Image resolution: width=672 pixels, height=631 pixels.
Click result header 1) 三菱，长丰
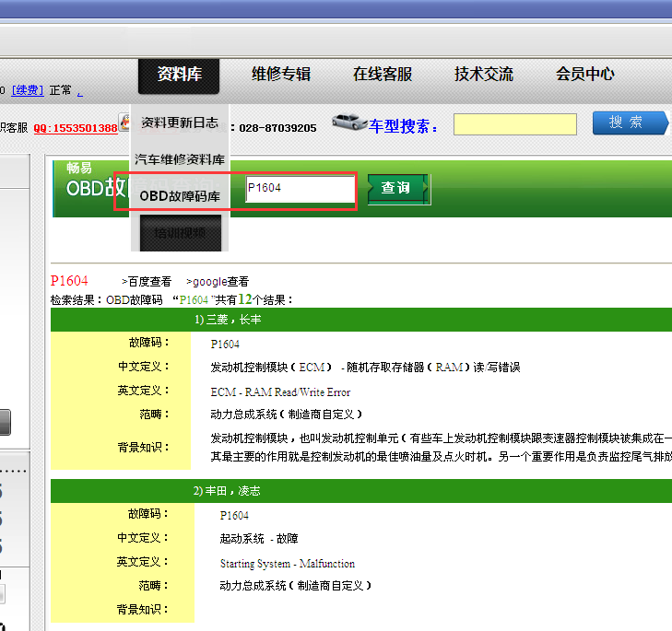click(x=361, y=320)
